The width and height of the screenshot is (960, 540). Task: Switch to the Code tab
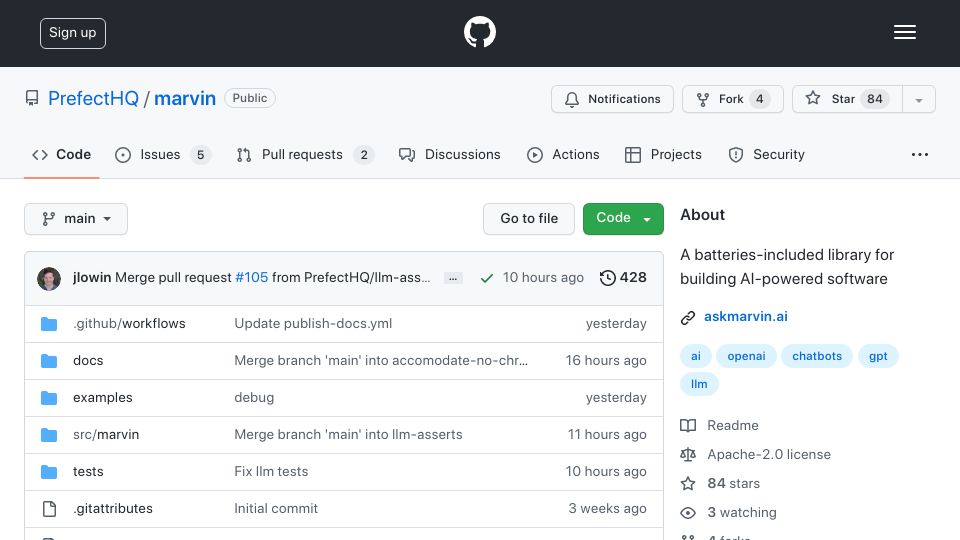tap(62, 155)
